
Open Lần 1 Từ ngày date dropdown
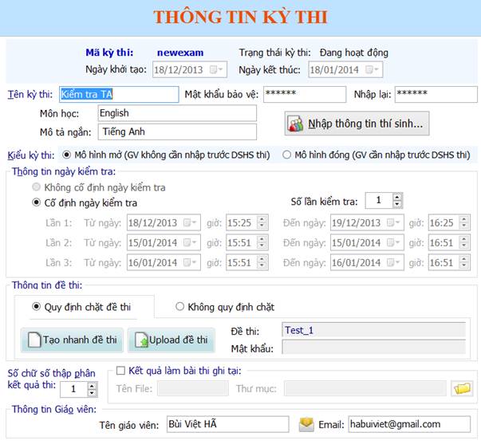[x=190, y=222]
